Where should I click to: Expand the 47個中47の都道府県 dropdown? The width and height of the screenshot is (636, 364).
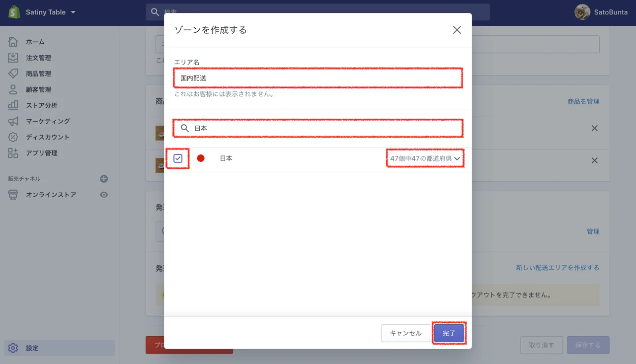click(x=425, y=158)
